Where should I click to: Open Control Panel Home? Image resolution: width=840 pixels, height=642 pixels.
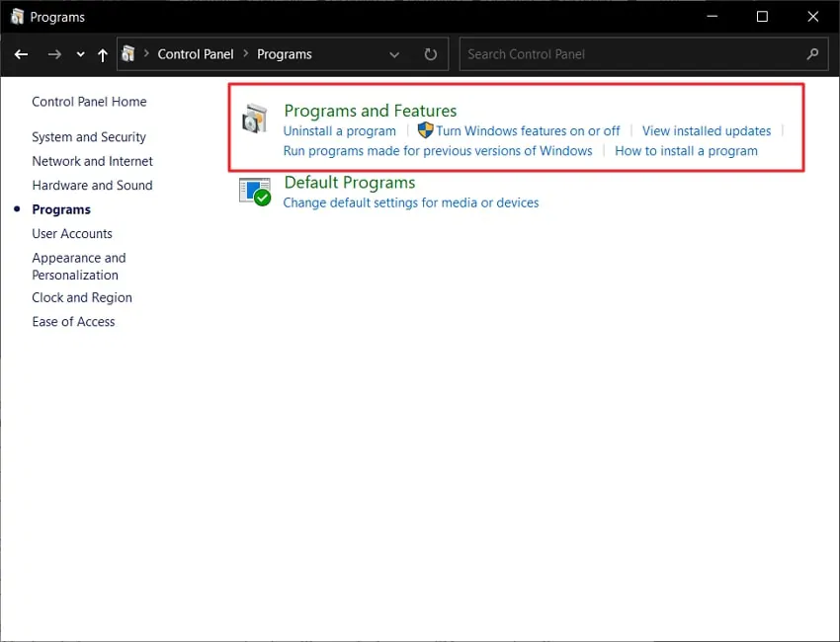89,102
